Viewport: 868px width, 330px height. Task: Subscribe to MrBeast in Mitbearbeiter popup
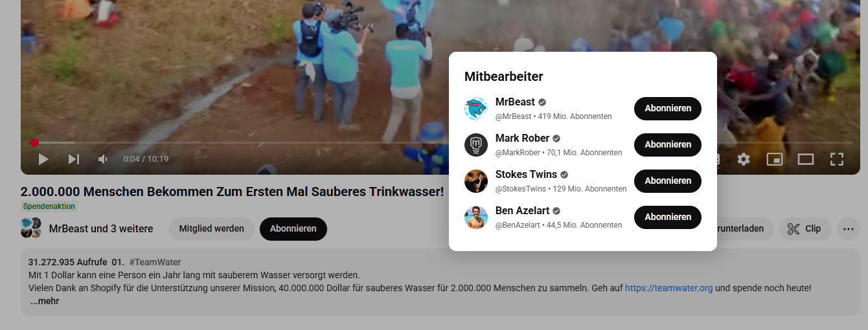(668, 108)
